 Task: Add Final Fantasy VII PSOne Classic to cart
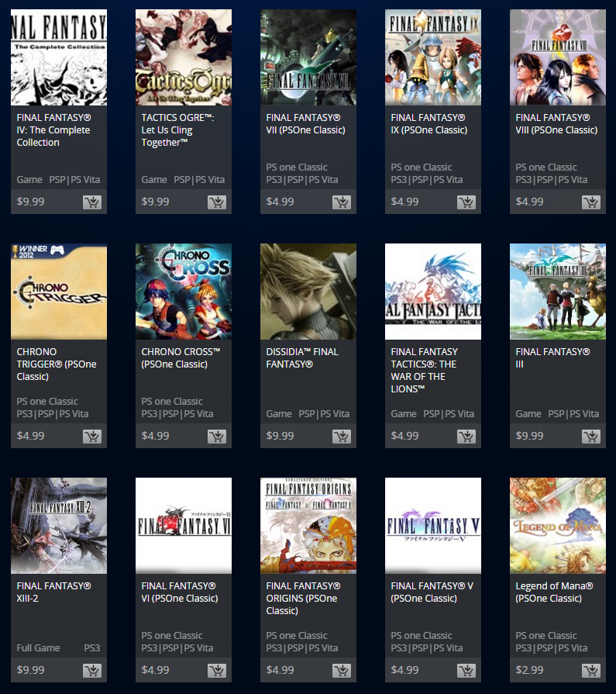342,202
